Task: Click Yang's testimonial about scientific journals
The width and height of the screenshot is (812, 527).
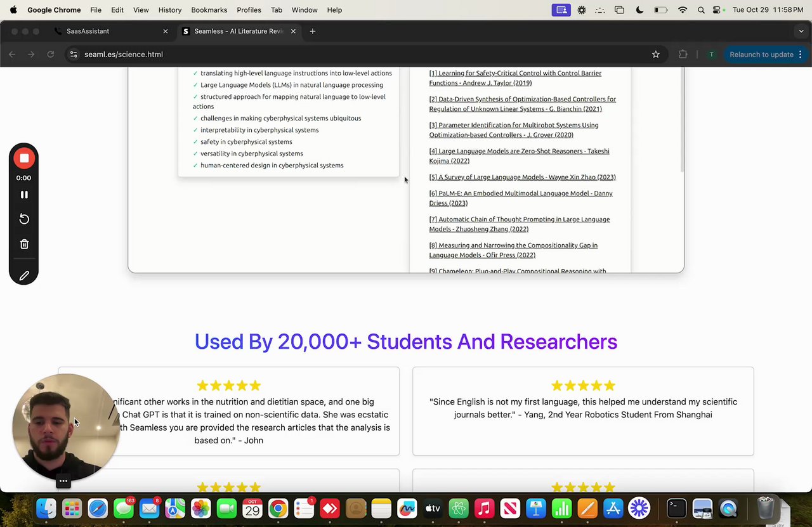Action: [583, 408]
